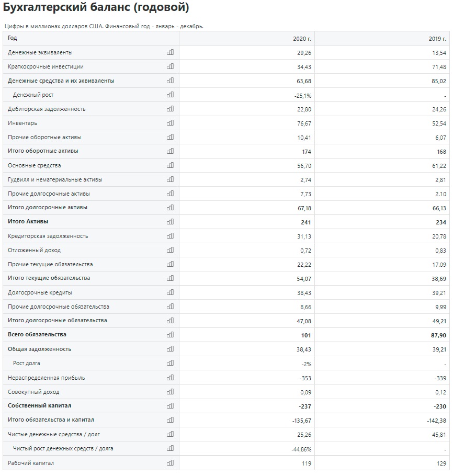Show chart for Дебиторская задолженность
Screen dimensions: 453x476
[171, 109]
